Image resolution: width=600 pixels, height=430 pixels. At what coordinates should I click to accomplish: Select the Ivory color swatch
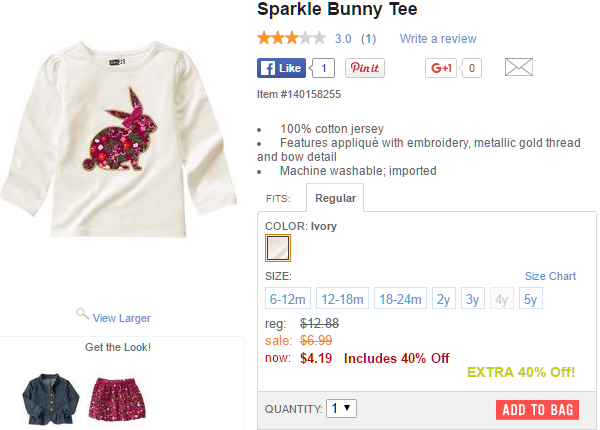277,247
